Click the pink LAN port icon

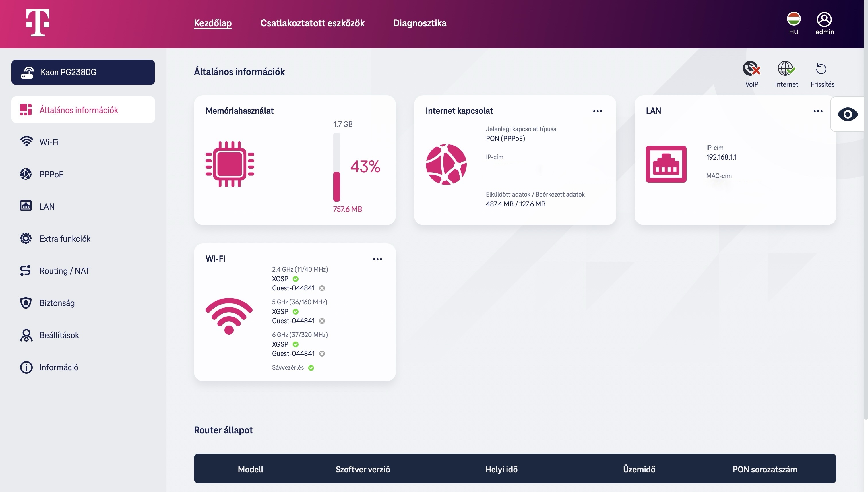coord(666,164)
